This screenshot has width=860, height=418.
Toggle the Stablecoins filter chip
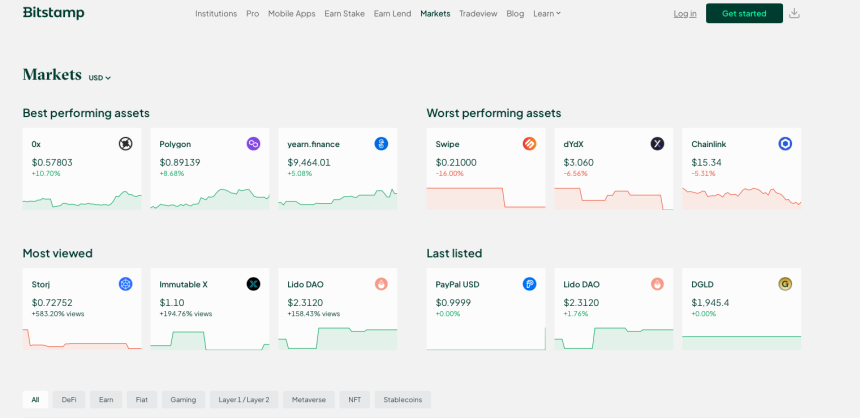click(402, 400)
